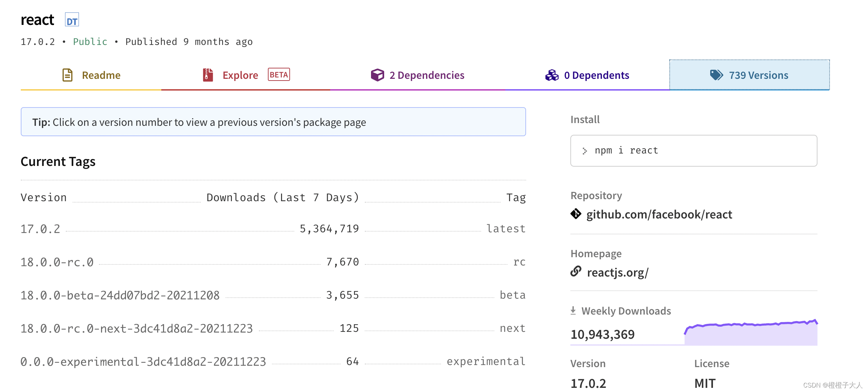Click the Readme document icon
The image size is (868, 392).
(67, 75)
